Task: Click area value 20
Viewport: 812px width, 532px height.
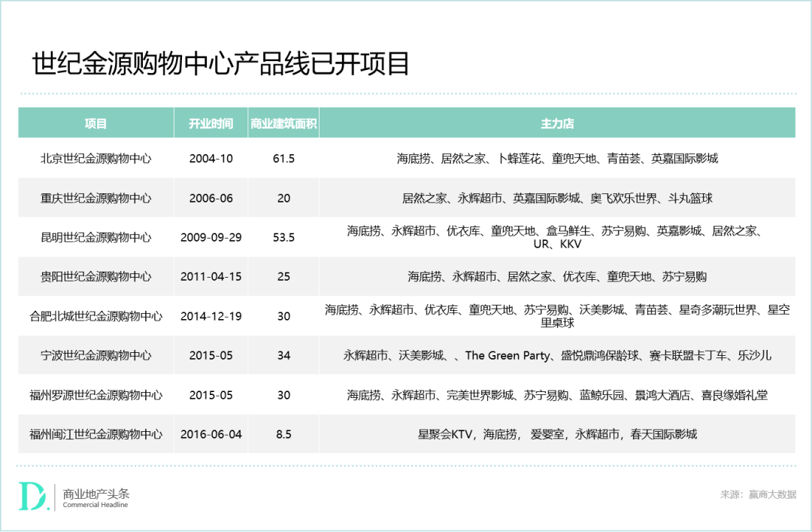Action: pos(283,198)
